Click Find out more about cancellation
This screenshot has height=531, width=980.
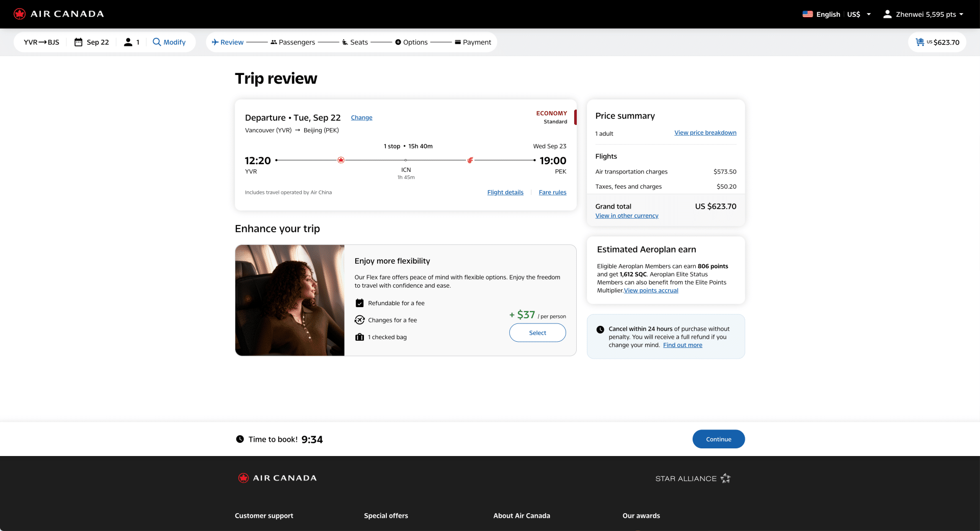pos(682,345)
